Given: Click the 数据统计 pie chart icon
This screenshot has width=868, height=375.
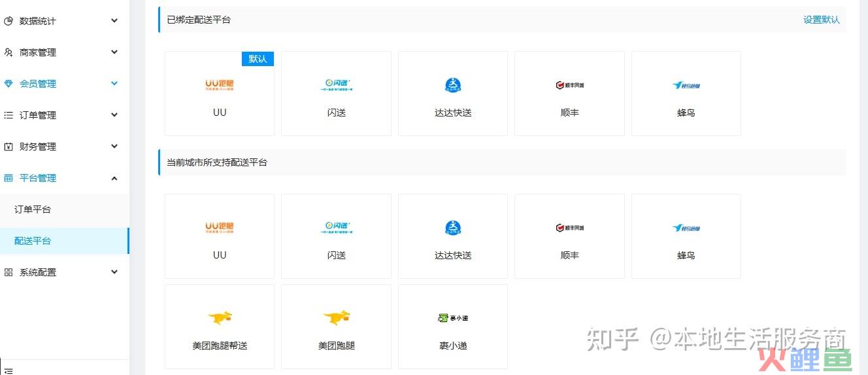Looking at the screenshot, I should 8,21.
